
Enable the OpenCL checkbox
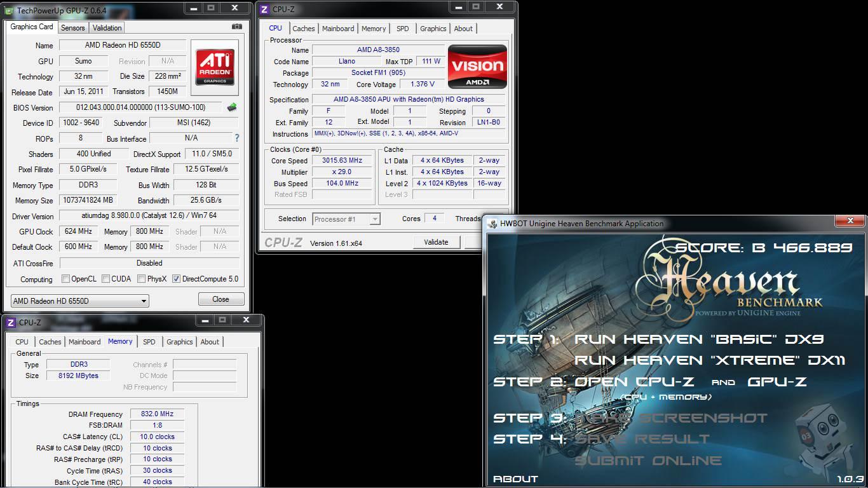pyautogui.click(x=65, y=279)
